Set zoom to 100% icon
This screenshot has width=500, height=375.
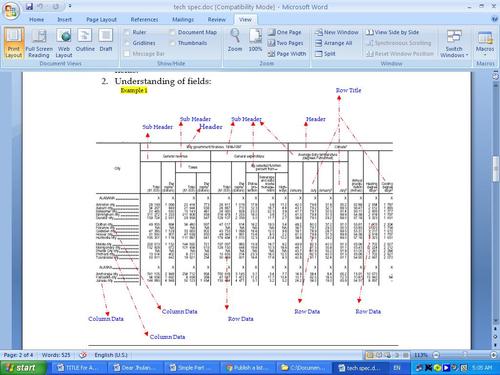click(x=255, y=40)
